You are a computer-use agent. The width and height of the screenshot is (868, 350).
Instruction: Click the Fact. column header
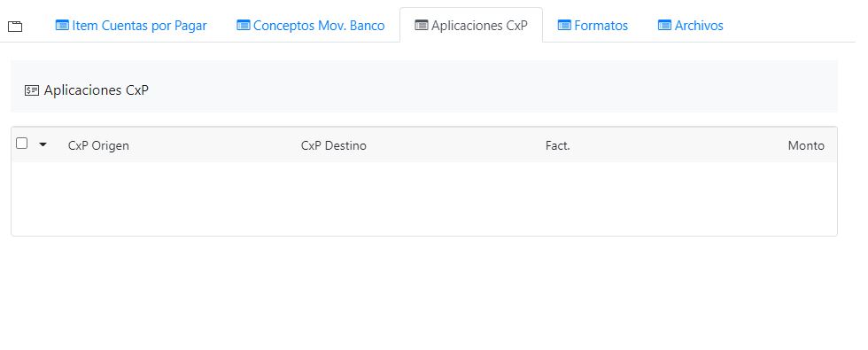coord(557,145)
